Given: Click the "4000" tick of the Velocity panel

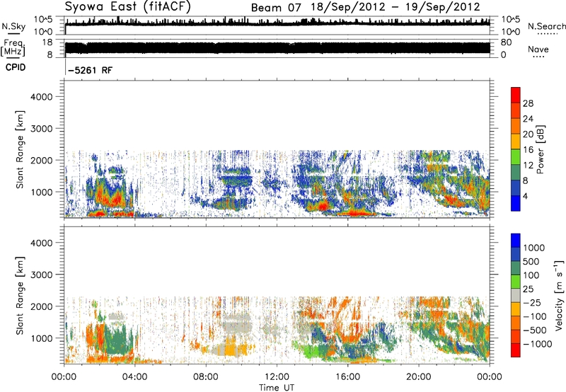Looking at the screenshot, I should [41, 243].
